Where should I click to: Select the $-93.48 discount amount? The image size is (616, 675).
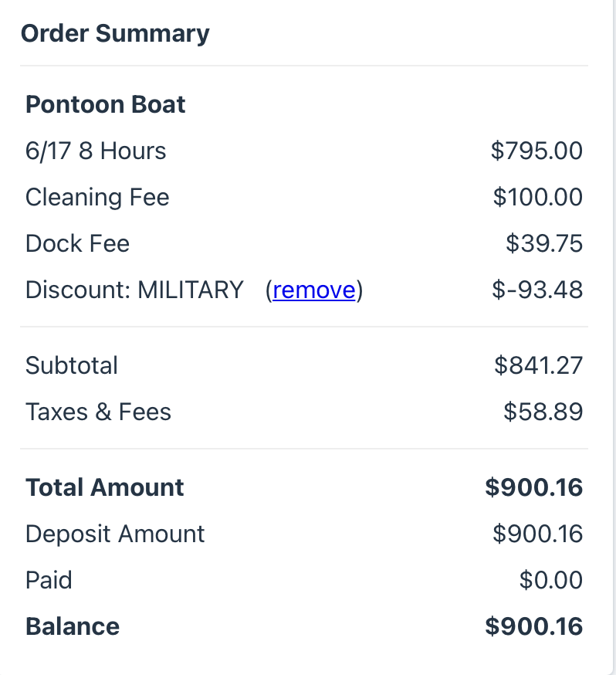537,290
